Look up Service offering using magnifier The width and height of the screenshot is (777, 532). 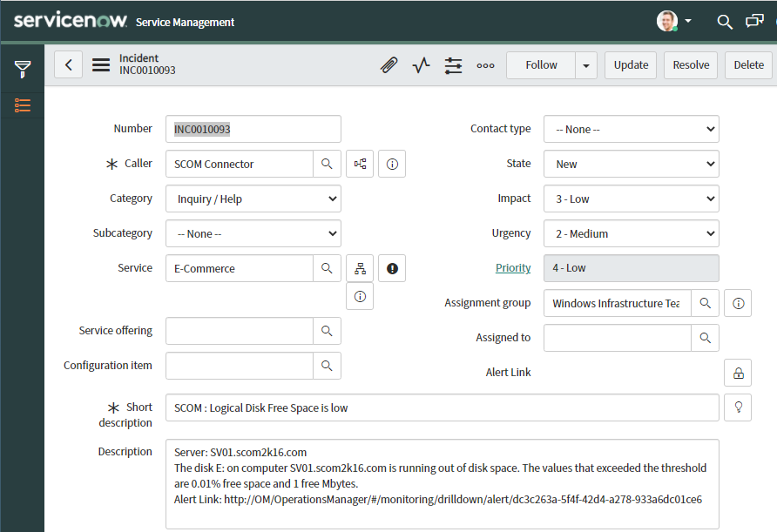tap(327, 331)
